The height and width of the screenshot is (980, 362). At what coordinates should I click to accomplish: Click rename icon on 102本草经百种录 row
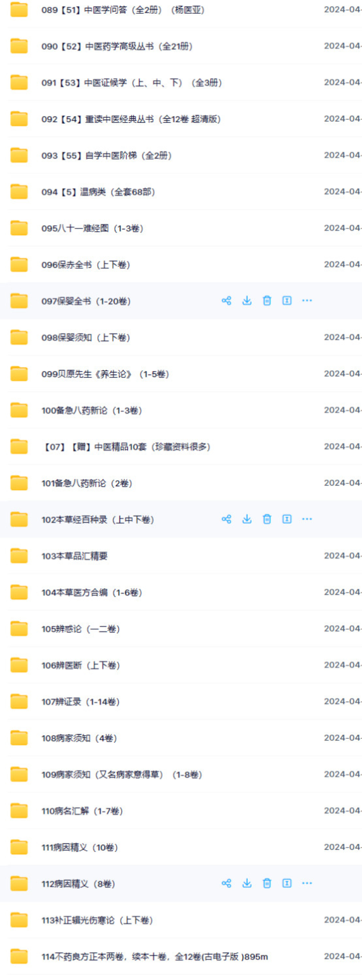click(x=287, y=519)
